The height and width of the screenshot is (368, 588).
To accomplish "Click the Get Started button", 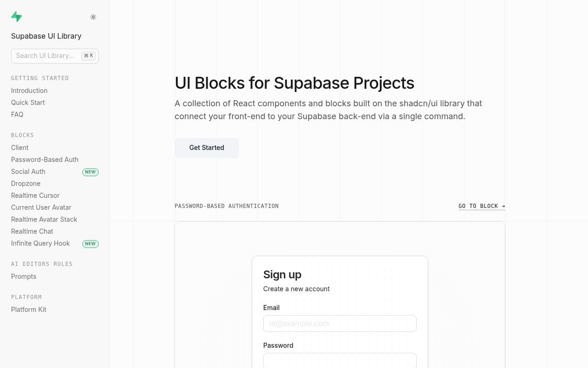I will (x=207, y=148).
